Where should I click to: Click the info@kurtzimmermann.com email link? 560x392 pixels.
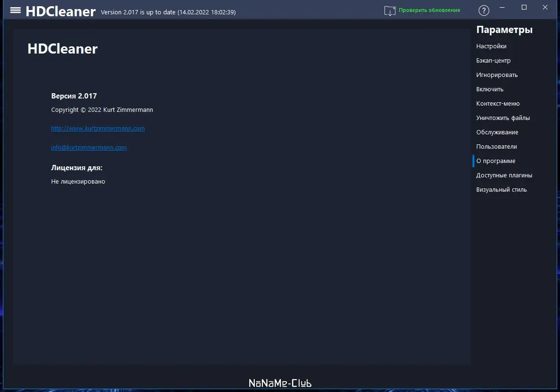88,147
